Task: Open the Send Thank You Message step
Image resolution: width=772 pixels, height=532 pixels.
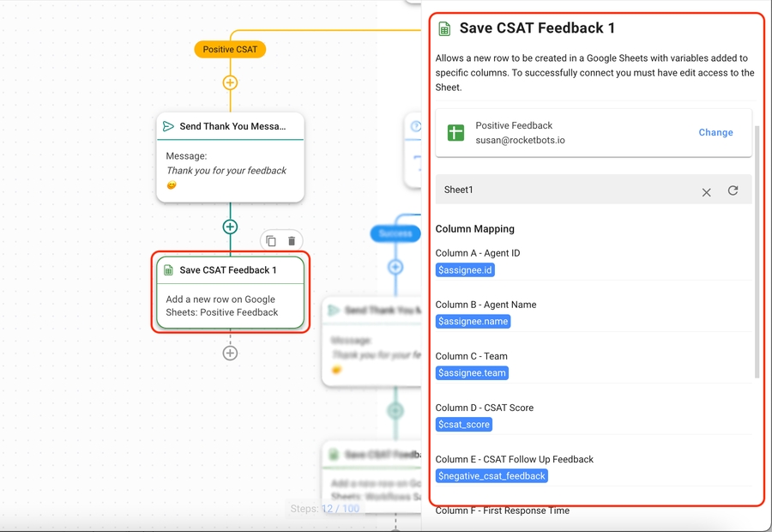Action: [230, 159]
